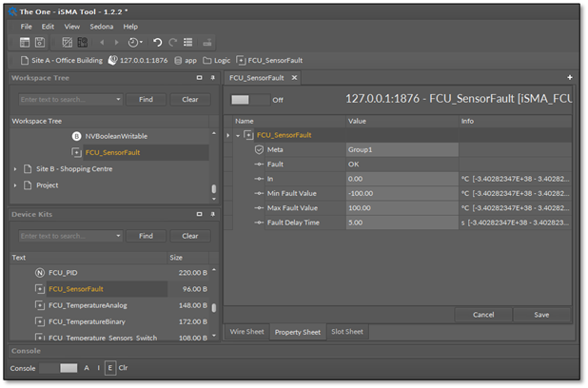Click the NVBooleanWritable component icon
Image resolution: width=588 pixels, height=388 pixels.
click(x=77, y=136)
